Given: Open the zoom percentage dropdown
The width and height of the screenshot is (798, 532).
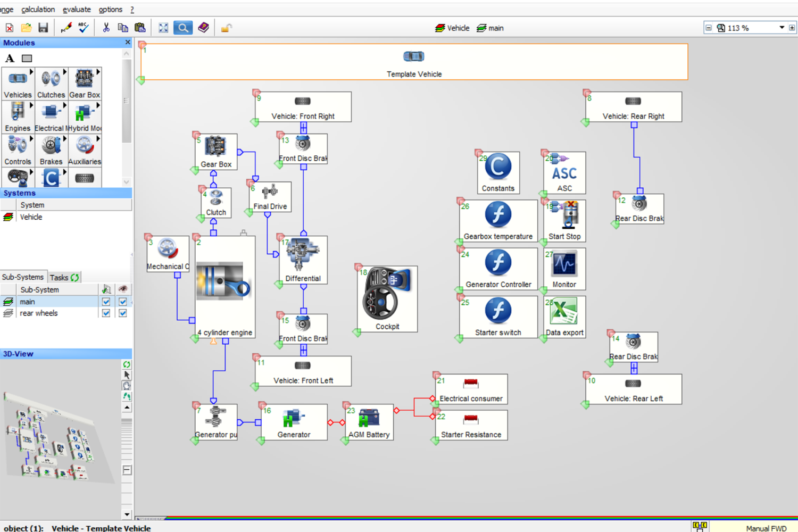Looking at the screenshot, I should click(782, 28).
